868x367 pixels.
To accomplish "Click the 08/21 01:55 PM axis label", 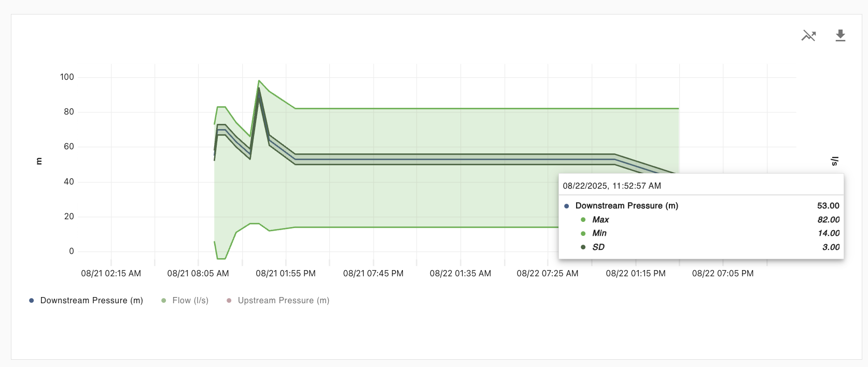I will click(286, 273).
